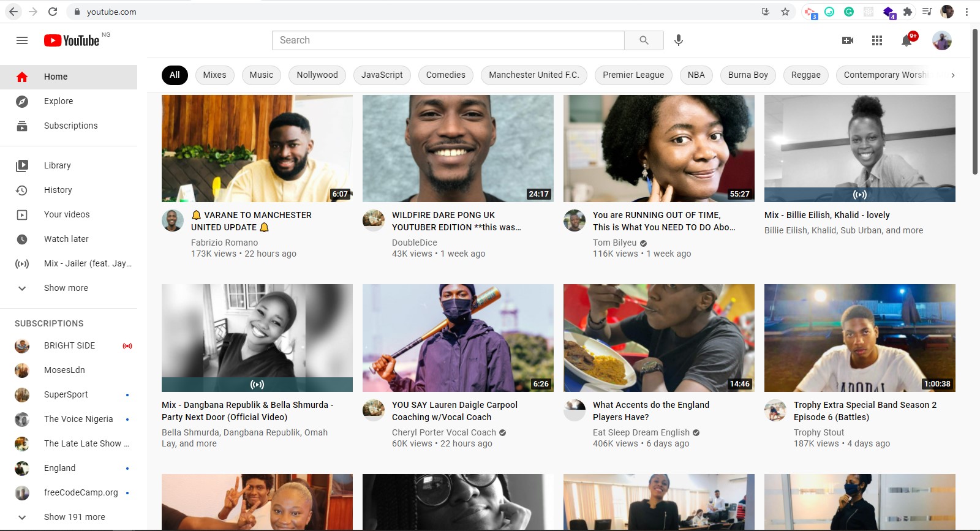The height and width of the screenshot is (531, 980).
Task: Open Explore in sidebar
Action: 69,101
